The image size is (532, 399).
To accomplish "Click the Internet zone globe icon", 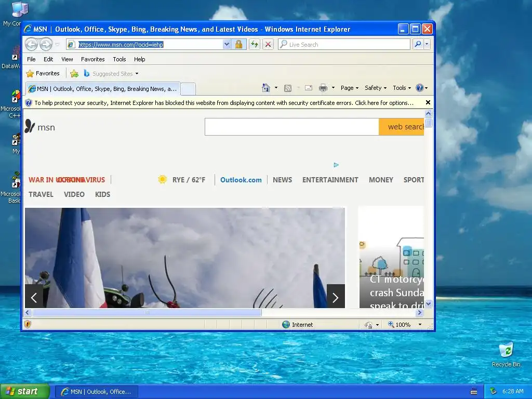I will click(286, 324).
